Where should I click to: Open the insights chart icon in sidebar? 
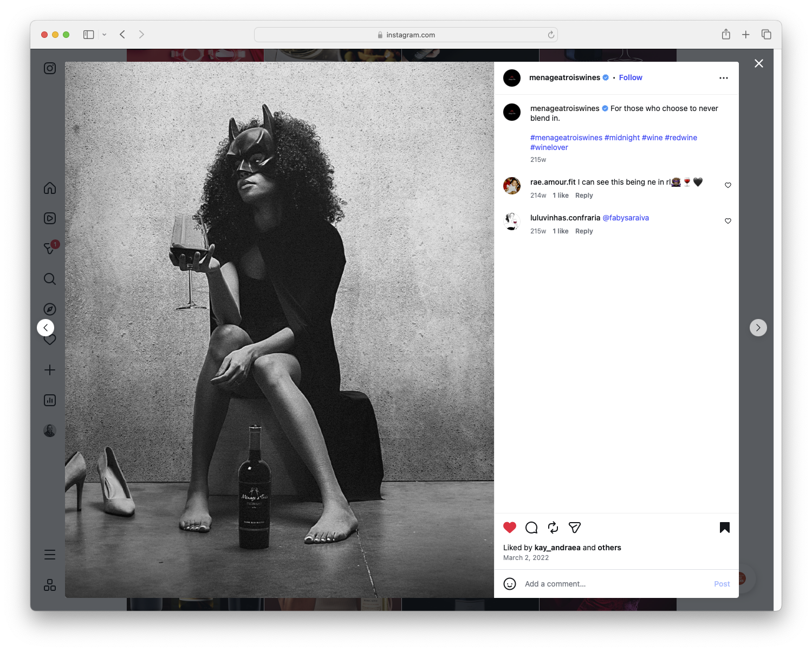click(49, 400)
